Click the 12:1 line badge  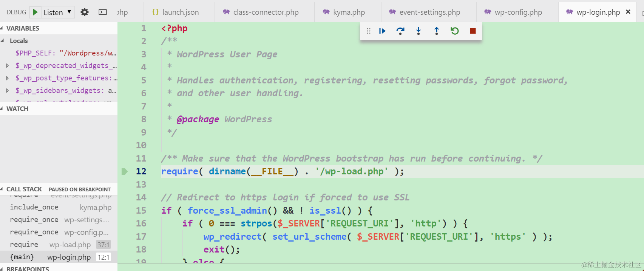[103, 257]
